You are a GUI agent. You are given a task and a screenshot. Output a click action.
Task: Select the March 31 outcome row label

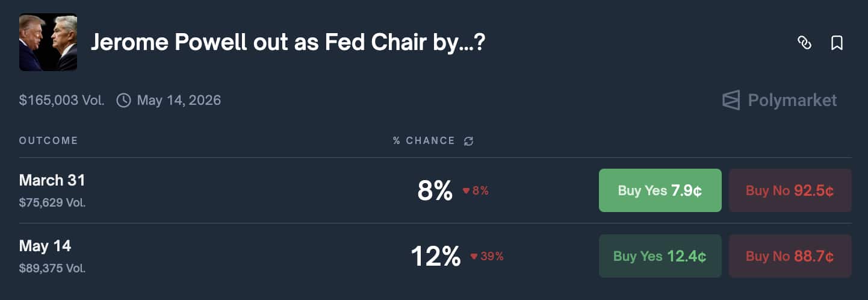coord(52,180)
